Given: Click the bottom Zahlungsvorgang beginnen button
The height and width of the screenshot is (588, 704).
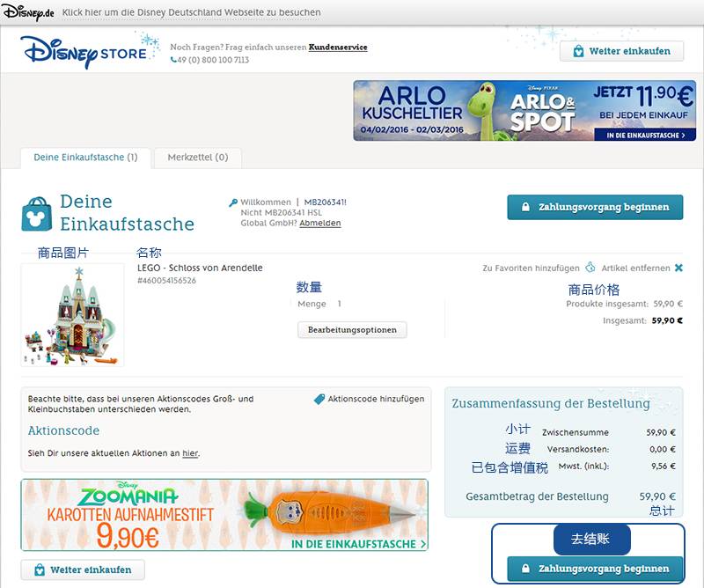Looking at the screenshot, I should [x=596, y=569].
